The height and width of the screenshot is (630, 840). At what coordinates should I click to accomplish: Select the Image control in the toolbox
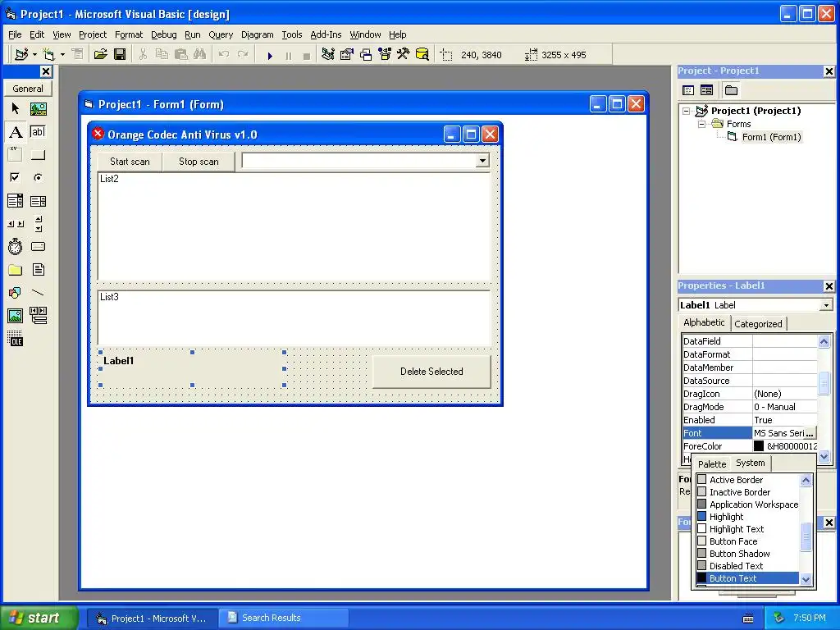coord(16,316)
